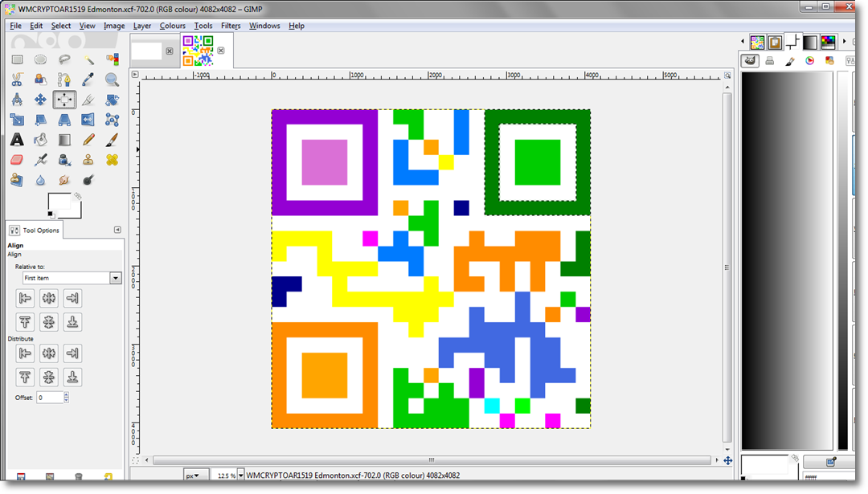The image size is (868, 494).
Task: Select the Move tool
Action: 40,100
